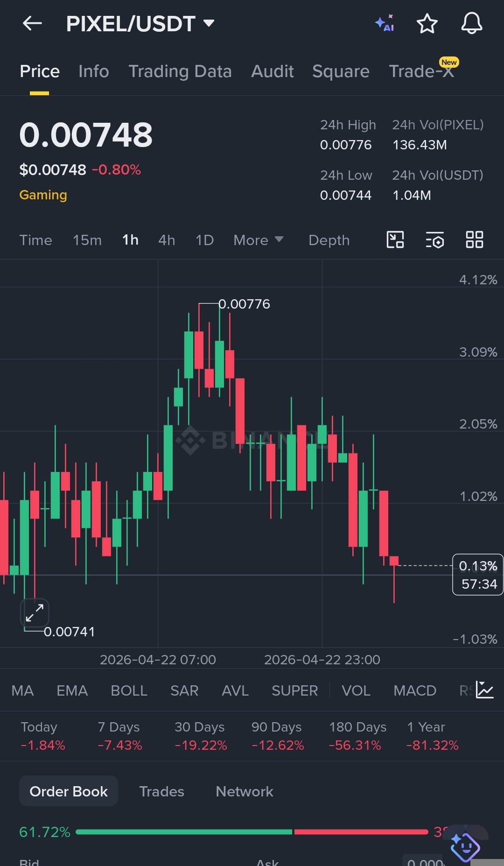Select the Time chart interval
The height and width of the screenshot is (866, 504).
35,240
